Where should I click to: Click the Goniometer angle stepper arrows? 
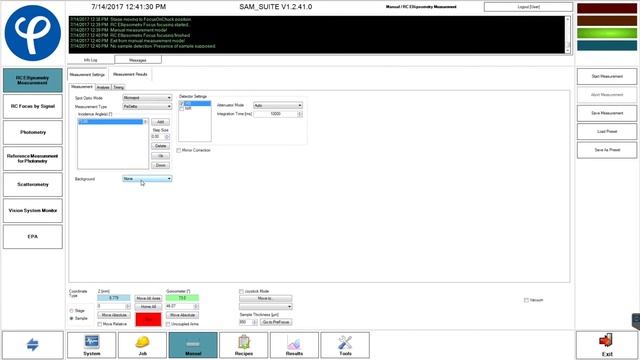[x=196, y=306]
